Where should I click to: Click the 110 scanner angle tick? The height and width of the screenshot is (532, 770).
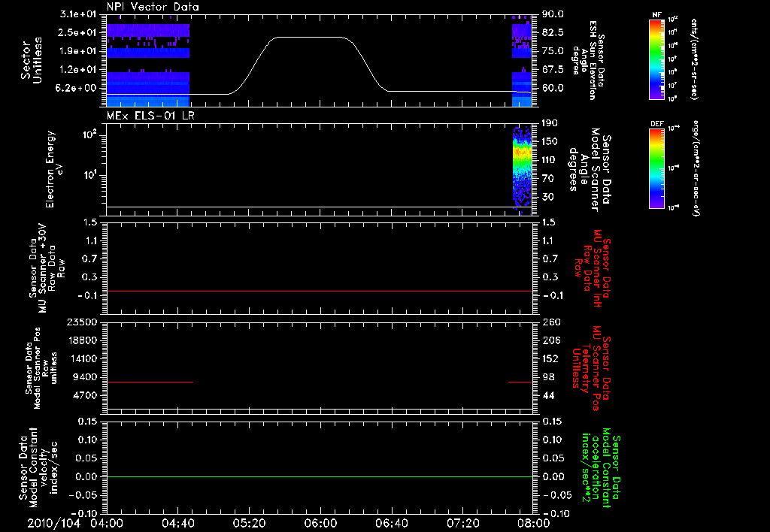[550, 160]
